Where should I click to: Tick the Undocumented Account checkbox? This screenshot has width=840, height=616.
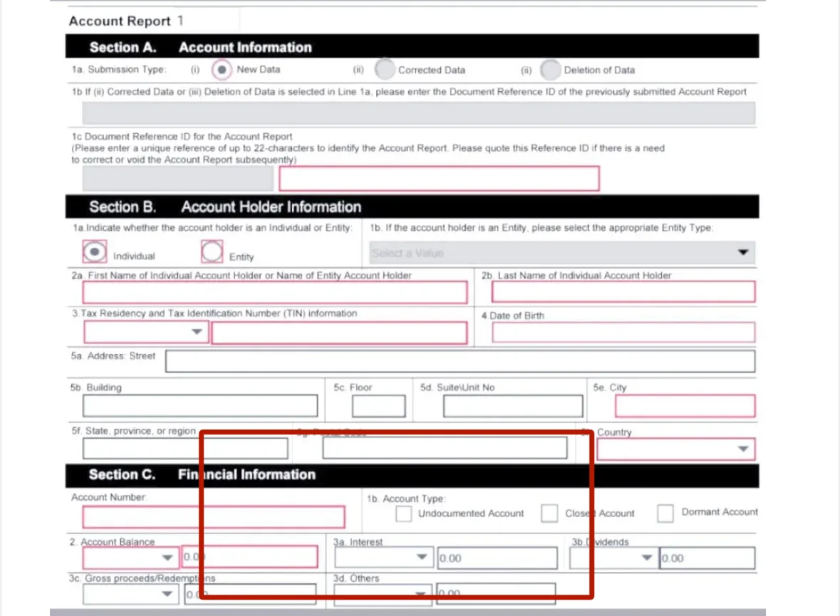tap(403, 513)
